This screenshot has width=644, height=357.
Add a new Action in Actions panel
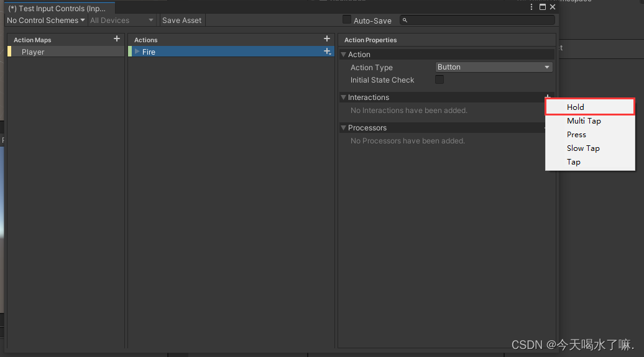[x=327, y=38]
